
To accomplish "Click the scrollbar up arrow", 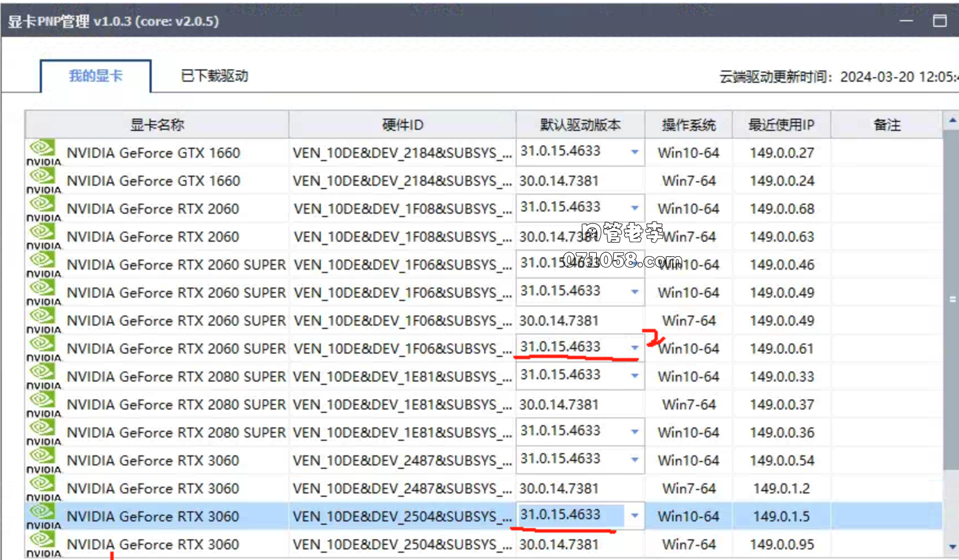I will coord(952,120).
